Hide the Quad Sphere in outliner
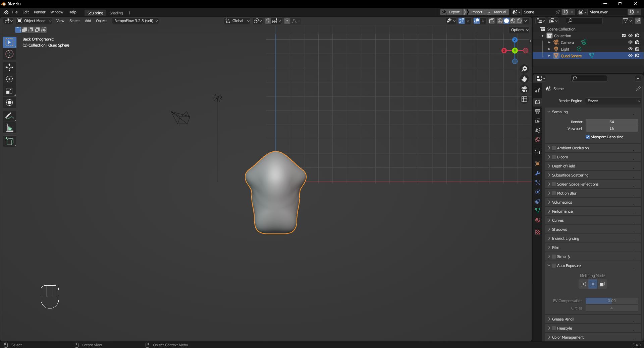Screen dimensions: 644x348 pos(630,56)
